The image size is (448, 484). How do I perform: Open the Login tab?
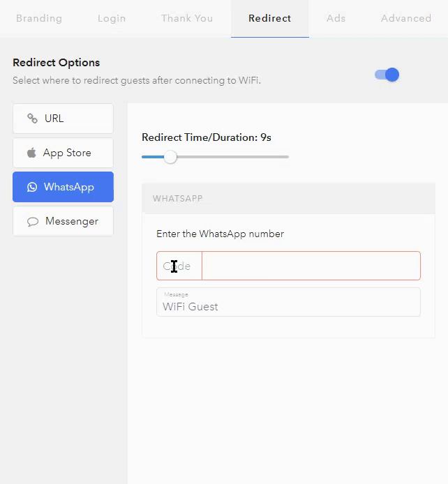pos(112,19)
